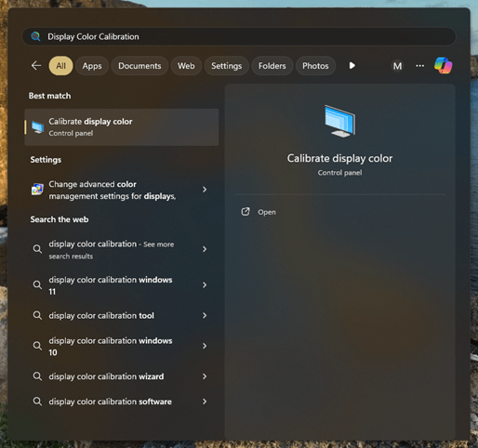The height and width of the screenshot is (448, 478).
Task: Select the Settings filter tab
Action: (226, 66)
